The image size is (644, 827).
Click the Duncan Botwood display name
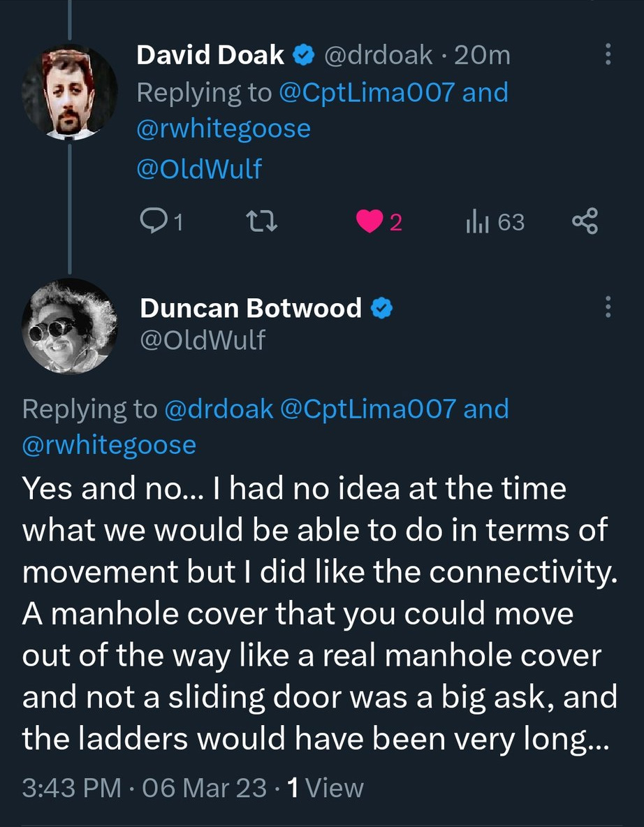[x=251, y=308]
